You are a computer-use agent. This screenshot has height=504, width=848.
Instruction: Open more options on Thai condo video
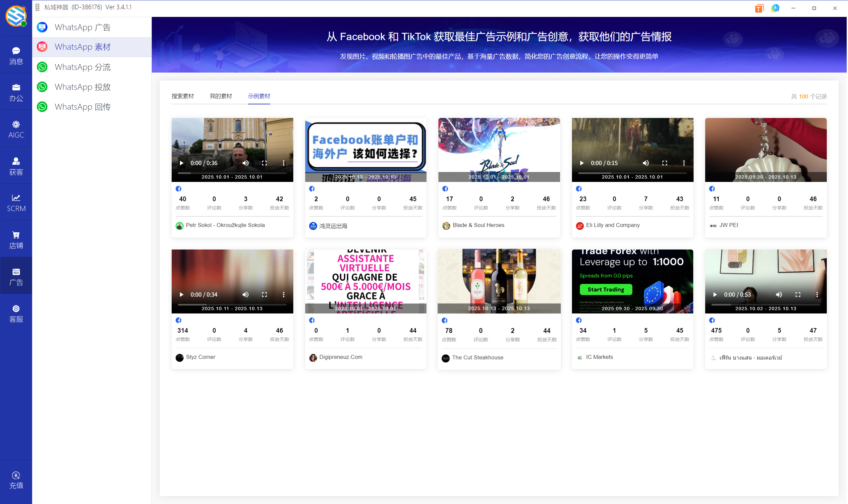(817, 295)
